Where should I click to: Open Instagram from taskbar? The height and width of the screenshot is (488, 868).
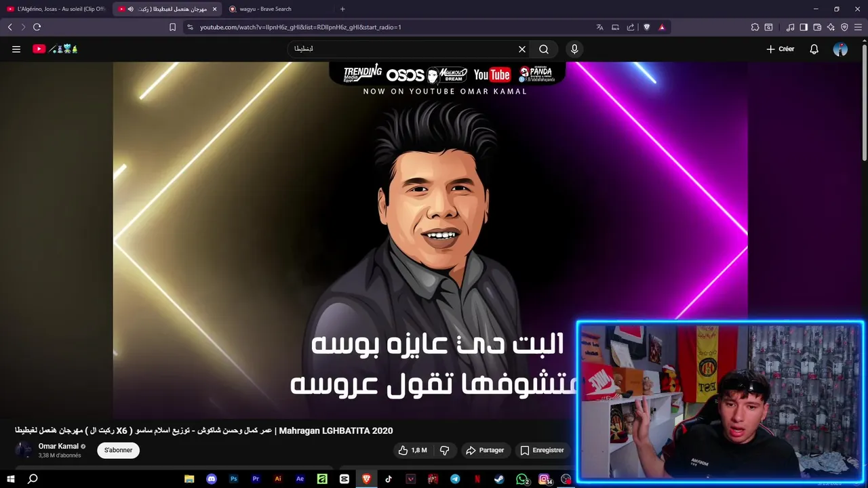(544, 479)
